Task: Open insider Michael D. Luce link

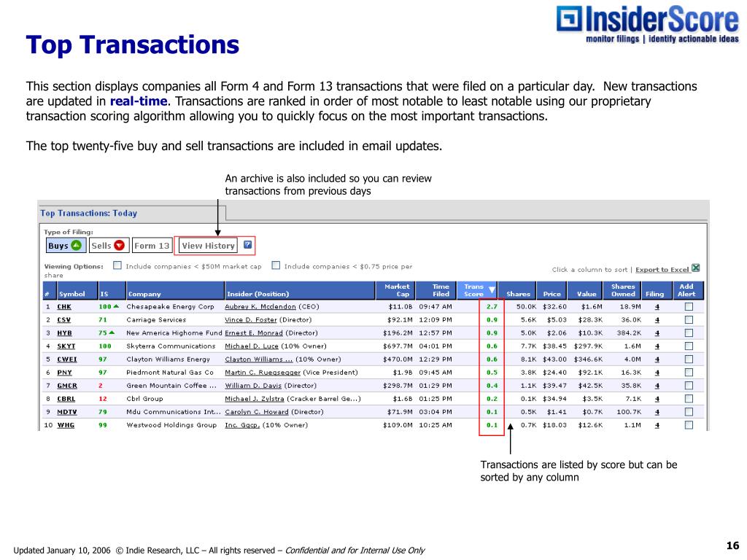Action: click(x=252, y=346)
